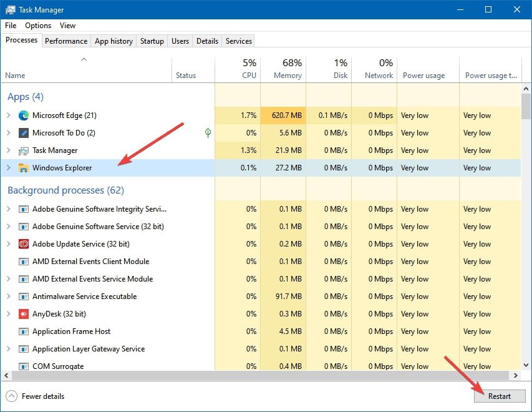Expand Adobe Genuine Software Service (32 bit)
Image resolution: width=532 pixels, height=412 pixels.
point(9,227)
